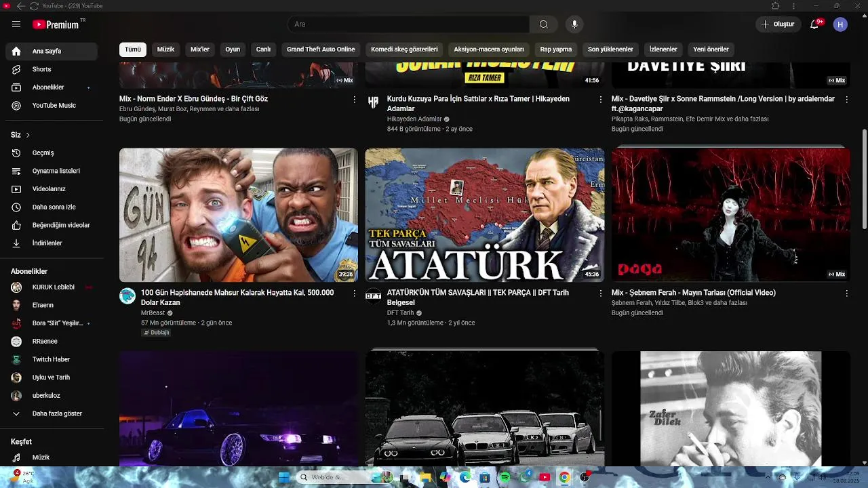Open the account avatar menu

tap(840, 24)
